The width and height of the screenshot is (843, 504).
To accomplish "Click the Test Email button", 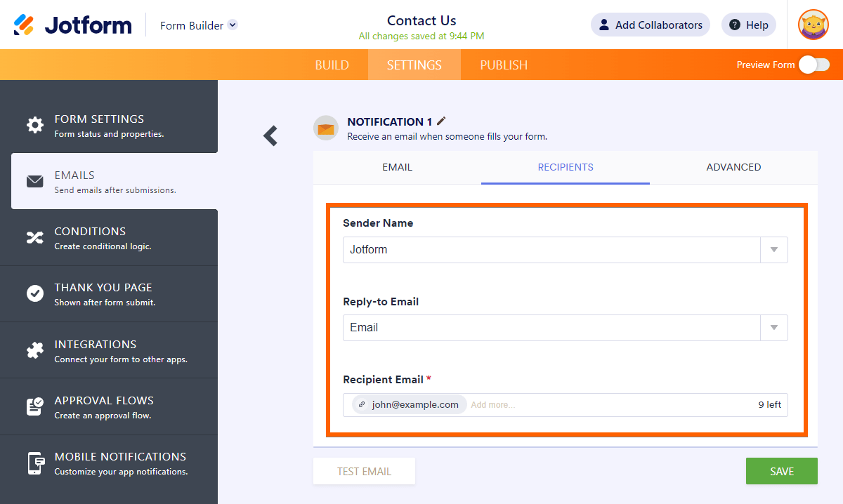I will click(x=364, y=471).
